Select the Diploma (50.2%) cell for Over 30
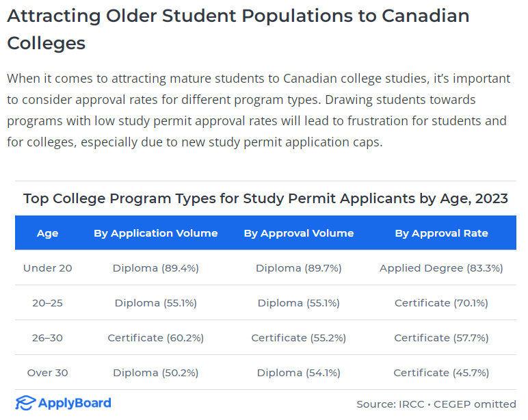528x420 pixels. click(156, 373)
